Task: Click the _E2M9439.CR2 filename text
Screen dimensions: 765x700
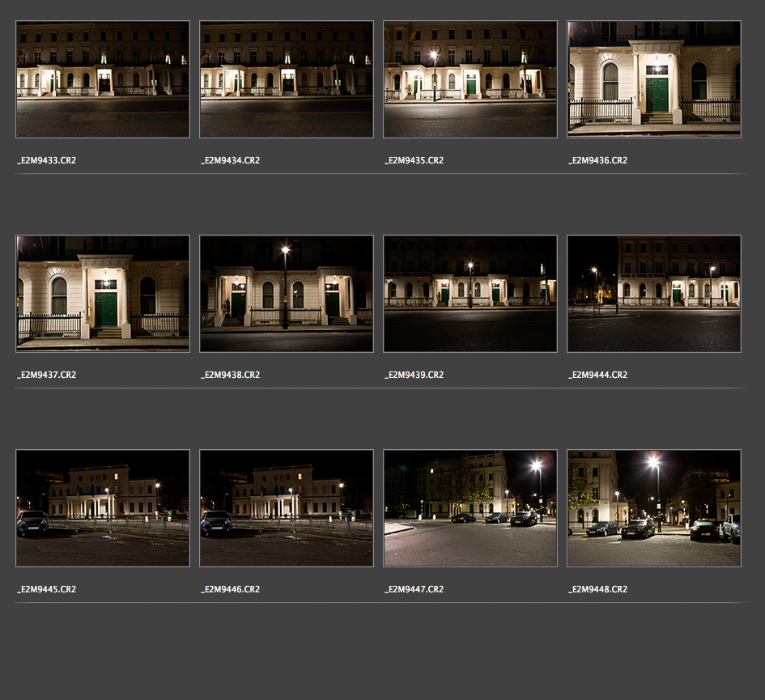Action: (414, 375)
